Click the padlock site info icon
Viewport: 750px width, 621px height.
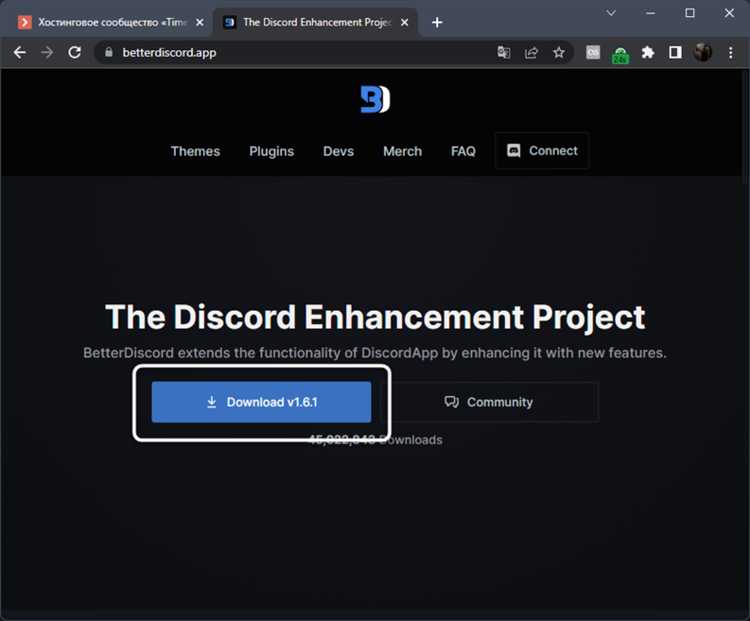(x=109, y=52)
